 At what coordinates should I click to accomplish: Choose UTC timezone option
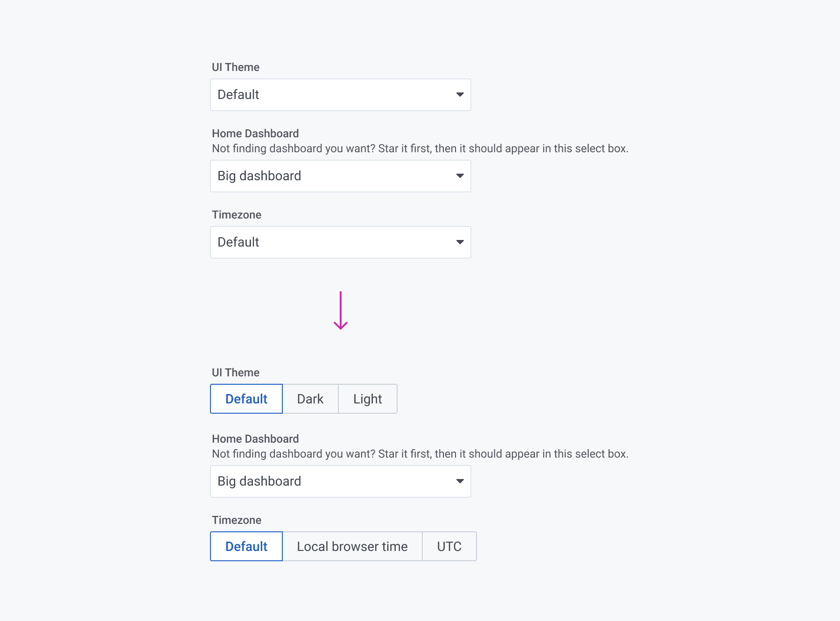click(449, 547)
